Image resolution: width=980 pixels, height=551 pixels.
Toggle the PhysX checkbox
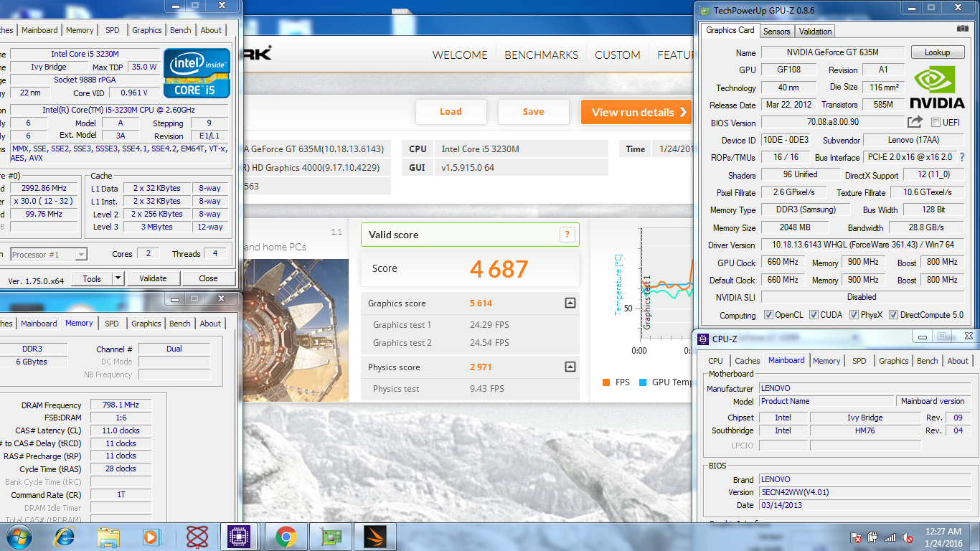854,314
